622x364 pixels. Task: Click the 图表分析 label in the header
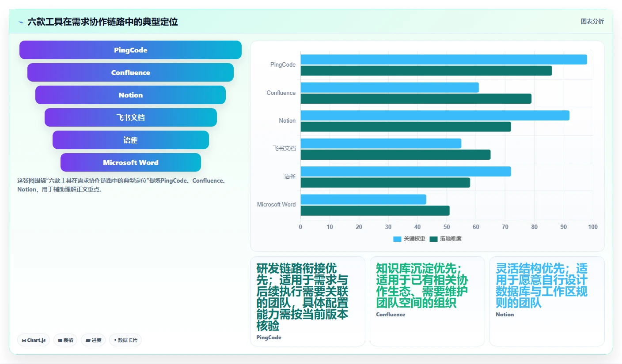(592, 22)
